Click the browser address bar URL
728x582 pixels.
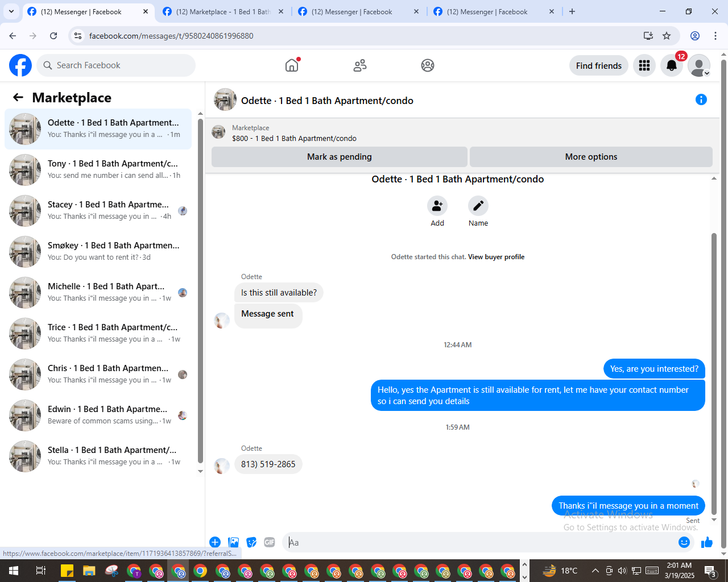tap(171, 36)
